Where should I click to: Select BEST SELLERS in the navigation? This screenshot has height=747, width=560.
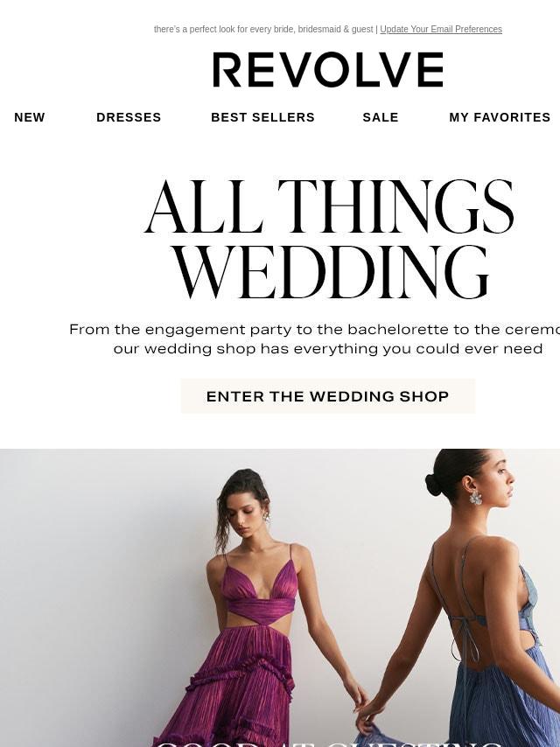[x=262, y=117]
